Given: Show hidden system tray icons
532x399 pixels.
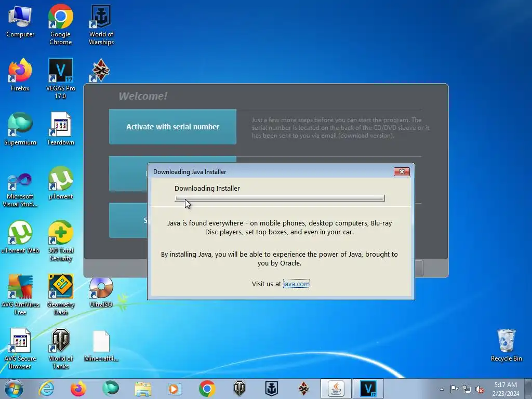Looking at the screenshot, I should click(x=442, y=389).
